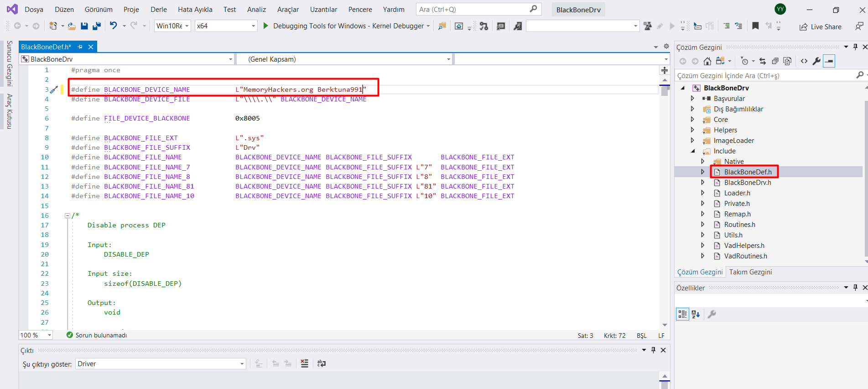
Task: Click the Save All icon
Action: (96, 26)
